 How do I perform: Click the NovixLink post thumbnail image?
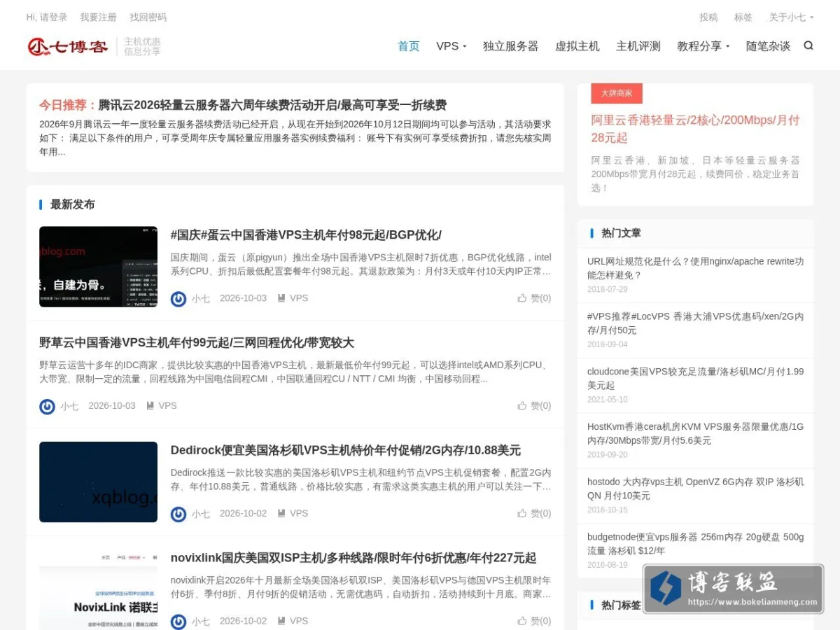(98, 589)
